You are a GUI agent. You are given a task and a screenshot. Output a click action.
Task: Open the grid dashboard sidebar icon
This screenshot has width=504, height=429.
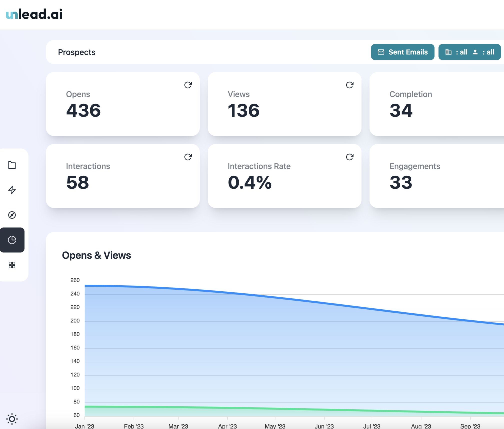tap(12, 265)
